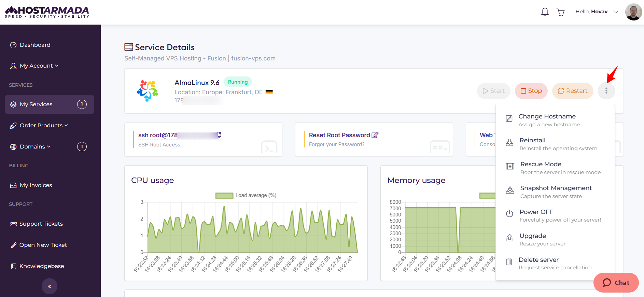
Task: Click the Service Details heading
Action: click(165, 47)
